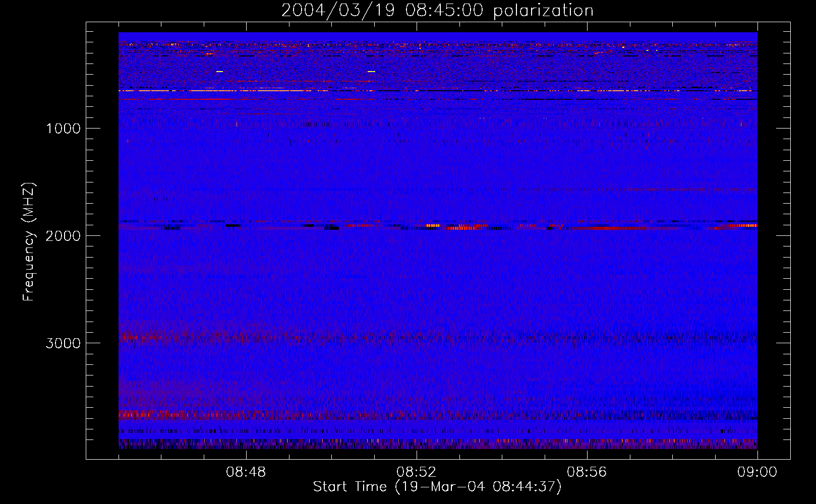
Task: Click the 2000 frequency tick label
Action: coord(63,236)
